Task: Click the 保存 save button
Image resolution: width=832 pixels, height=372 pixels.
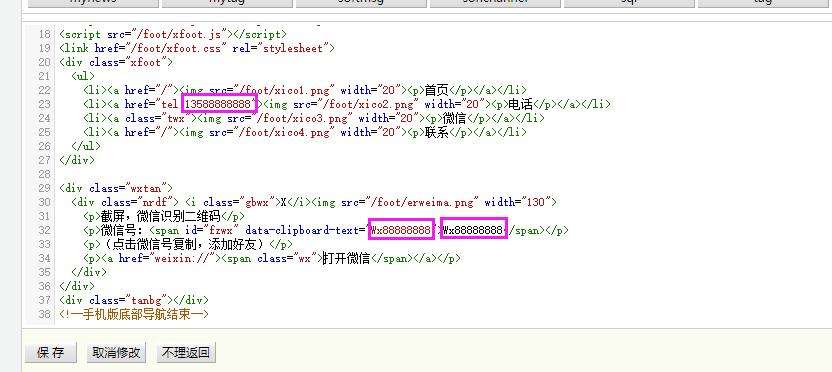Action: pyautogui.click(x=51, y=352)
